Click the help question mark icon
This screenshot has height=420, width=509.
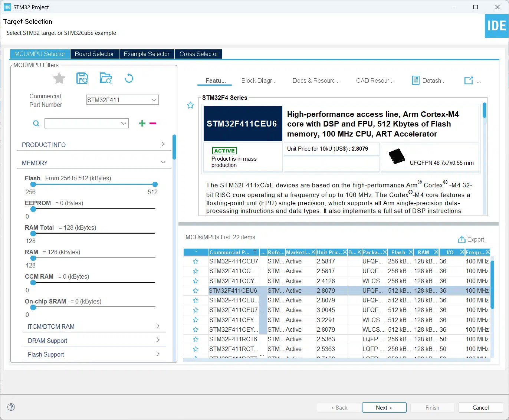[11, 407]
